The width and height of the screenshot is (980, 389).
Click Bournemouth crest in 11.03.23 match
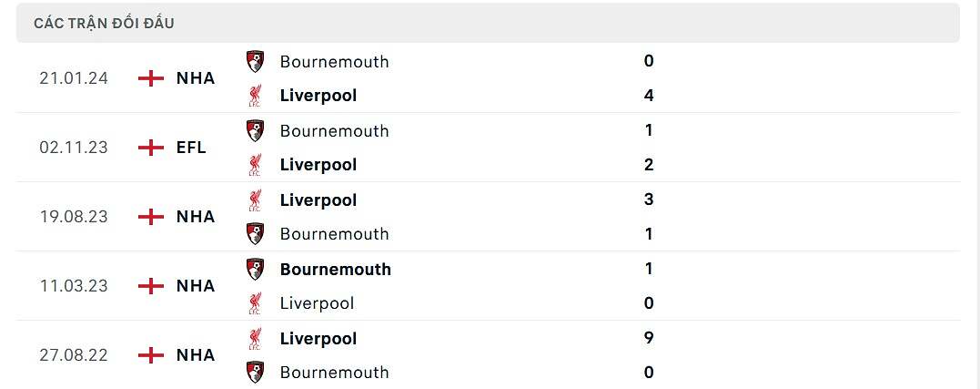[256, 269]
